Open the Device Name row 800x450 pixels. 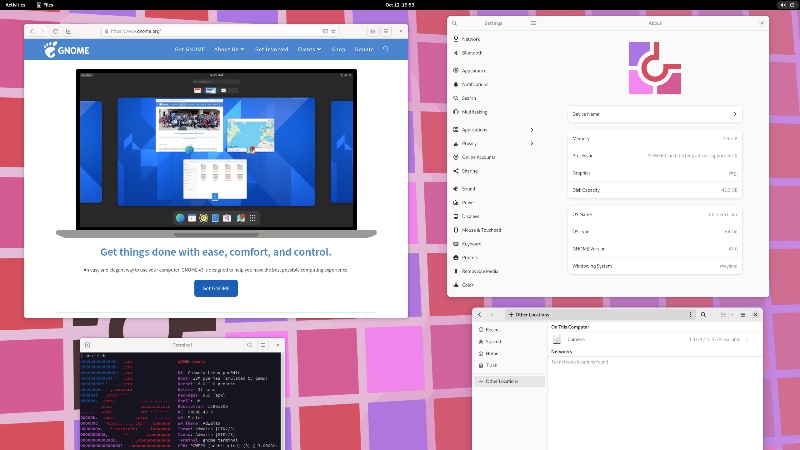654,114
